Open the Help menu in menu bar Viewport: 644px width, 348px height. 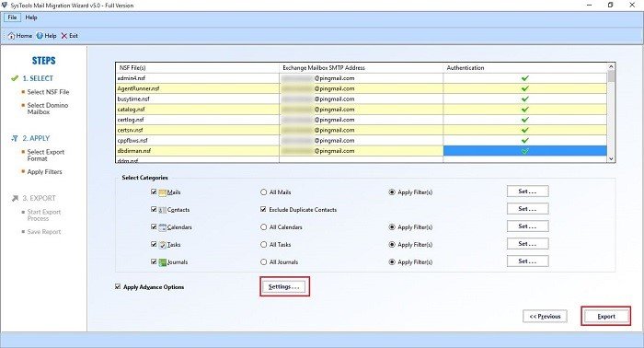[31, 17]
